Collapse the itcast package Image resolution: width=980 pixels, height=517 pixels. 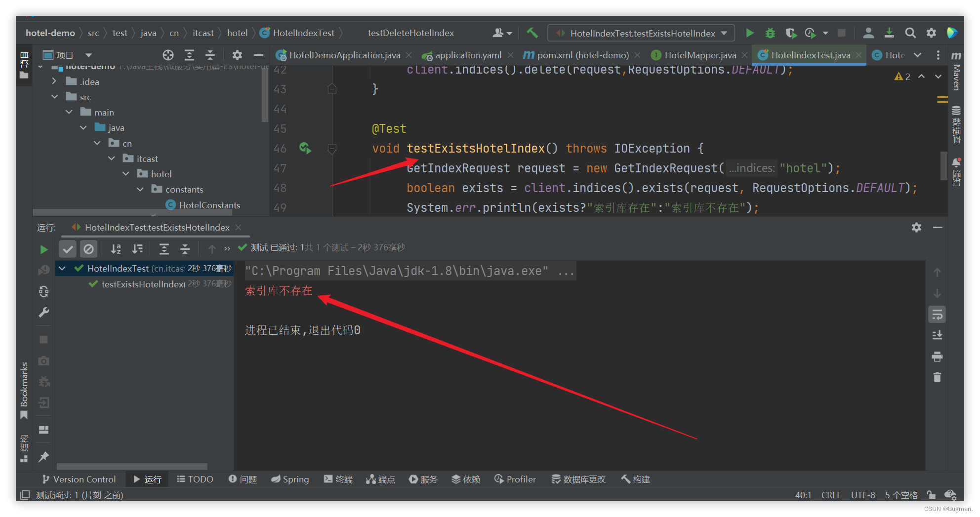tap(112, 159)
